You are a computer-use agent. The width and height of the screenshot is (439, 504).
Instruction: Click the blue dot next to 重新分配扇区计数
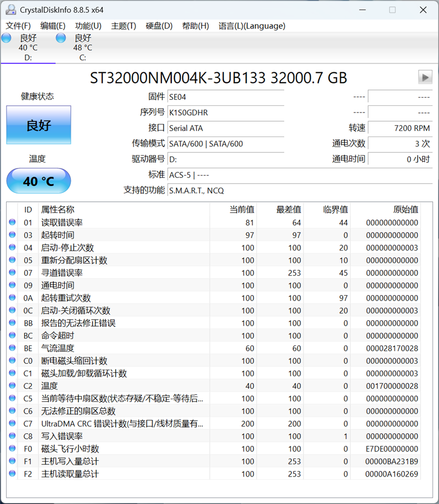[12, 260]
